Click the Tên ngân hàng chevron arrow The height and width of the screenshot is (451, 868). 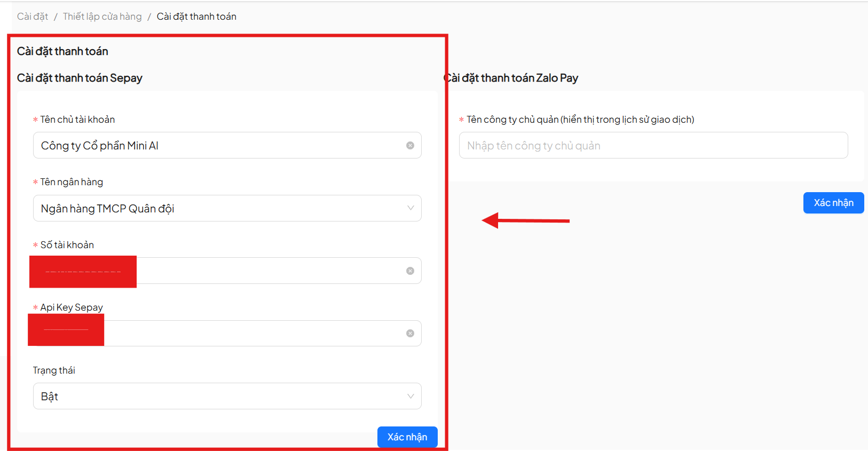click(x=411, y=208)
